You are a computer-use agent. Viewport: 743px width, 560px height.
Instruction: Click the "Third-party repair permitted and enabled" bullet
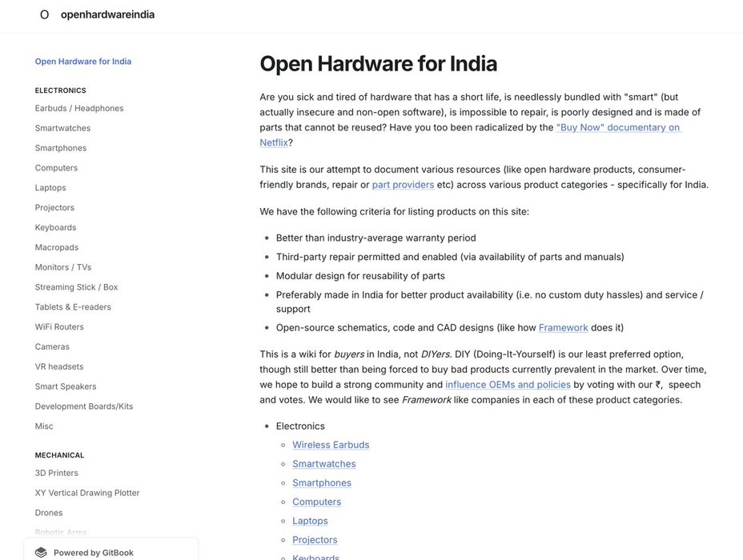tap(450, 257)
